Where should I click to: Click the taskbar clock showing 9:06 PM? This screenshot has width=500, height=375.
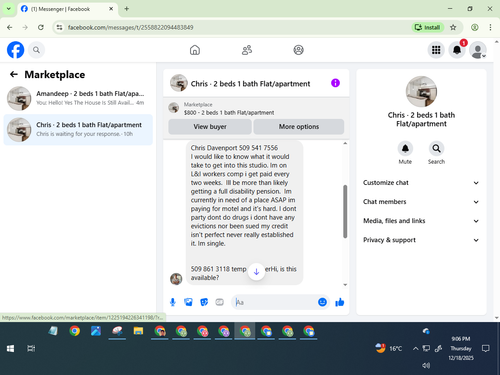click(461, 348)
